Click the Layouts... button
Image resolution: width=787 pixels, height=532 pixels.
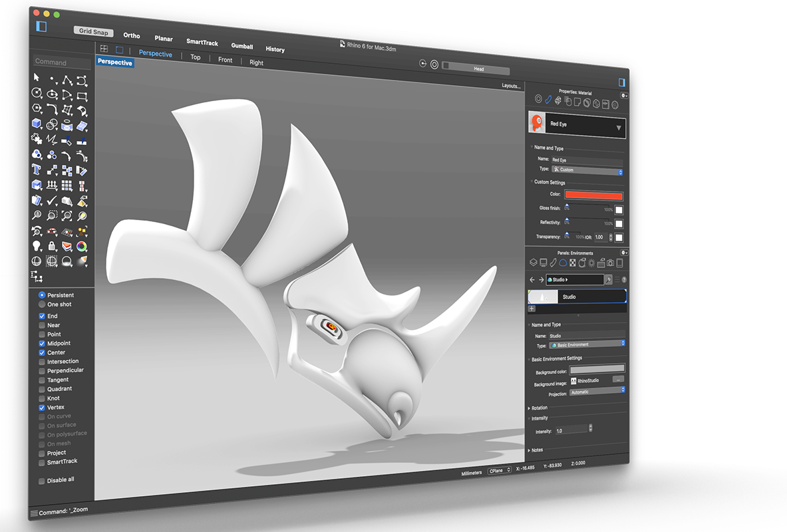511,86
